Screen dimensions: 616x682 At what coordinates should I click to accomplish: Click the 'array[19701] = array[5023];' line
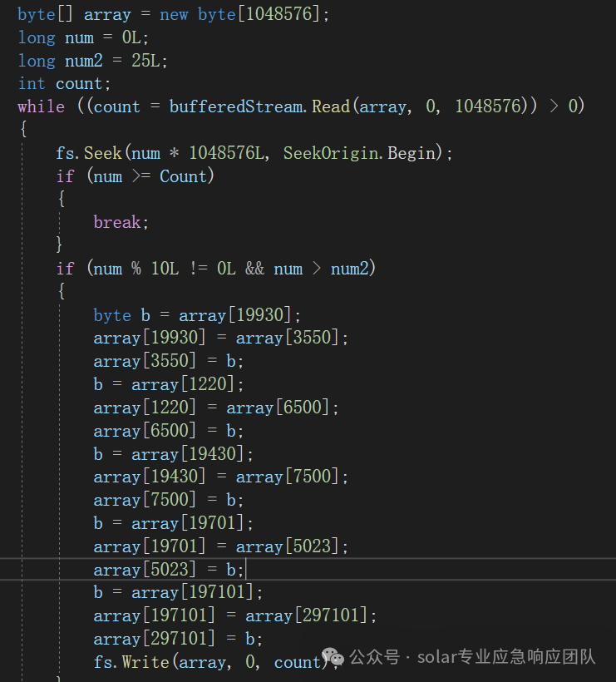(221, 546)
